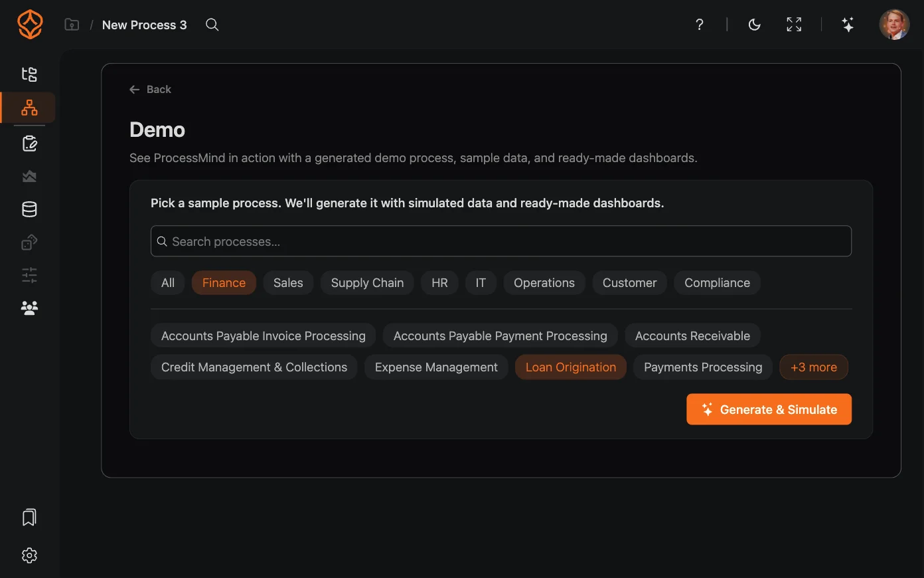Select the All category filter

(x=168, y=283)
